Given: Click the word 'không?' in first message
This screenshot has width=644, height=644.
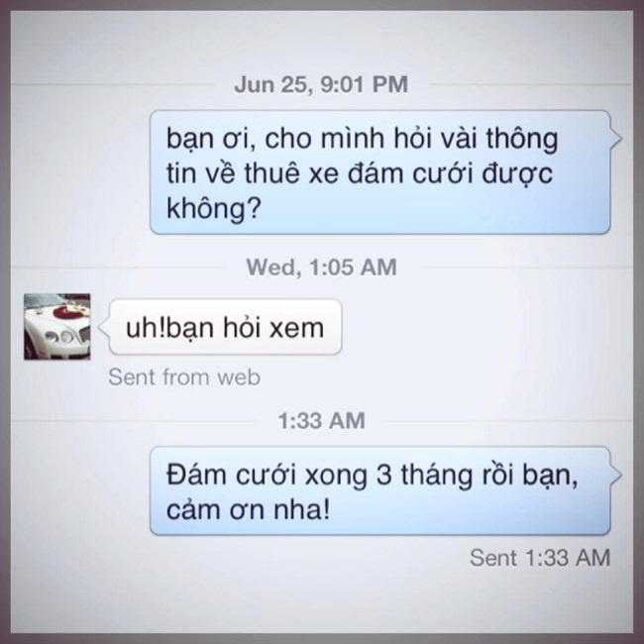Looking at the screenshot, I should coord(214,208).
